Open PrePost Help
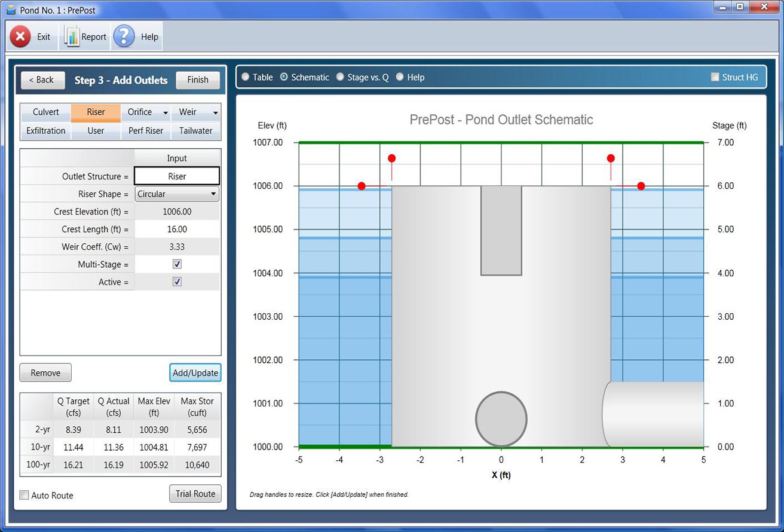The image size is (784, 532). pos(134,35)
